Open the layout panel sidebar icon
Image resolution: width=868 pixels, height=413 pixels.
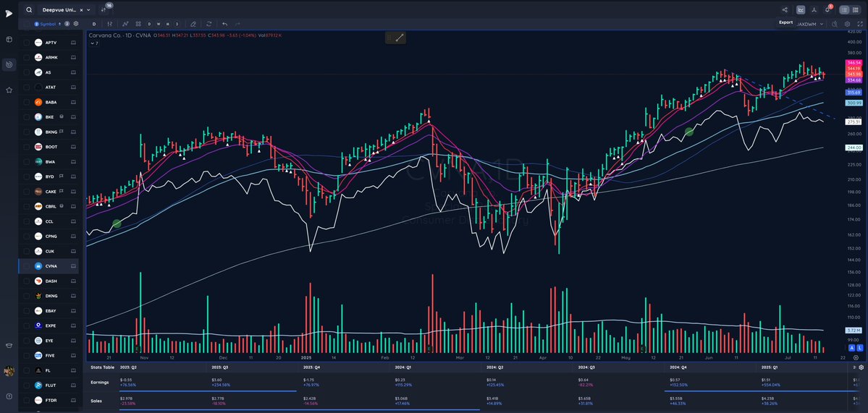9,39
